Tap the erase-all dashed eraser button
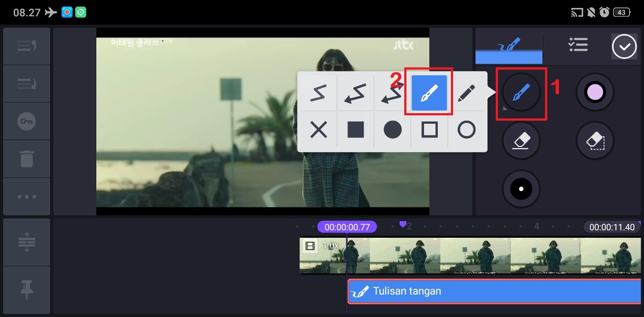This screenshot has height=317, width=644. [x=595, y=141]
